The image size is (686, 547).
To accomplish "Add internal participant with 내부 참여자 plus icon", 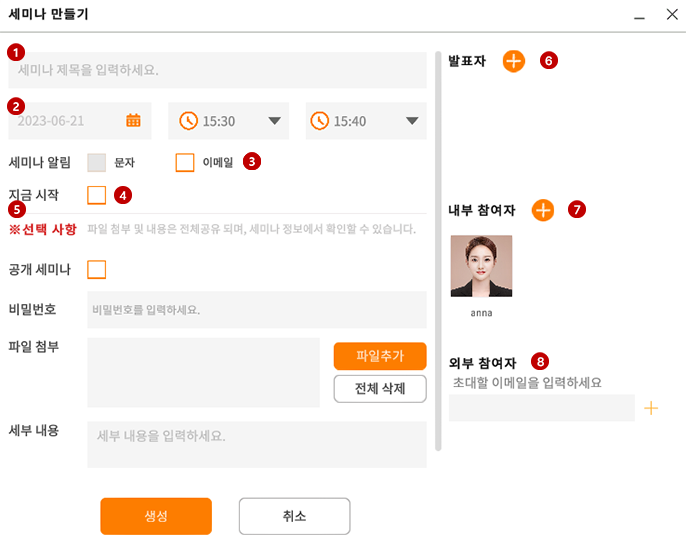I will coord(543,210).
